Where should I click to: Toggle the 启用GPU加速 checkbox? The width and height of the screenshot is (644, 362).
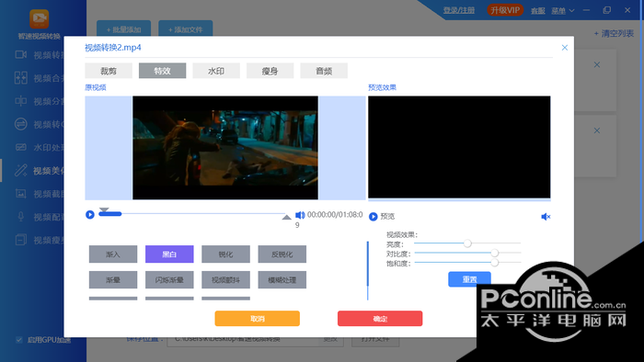[x=19, y=339]
